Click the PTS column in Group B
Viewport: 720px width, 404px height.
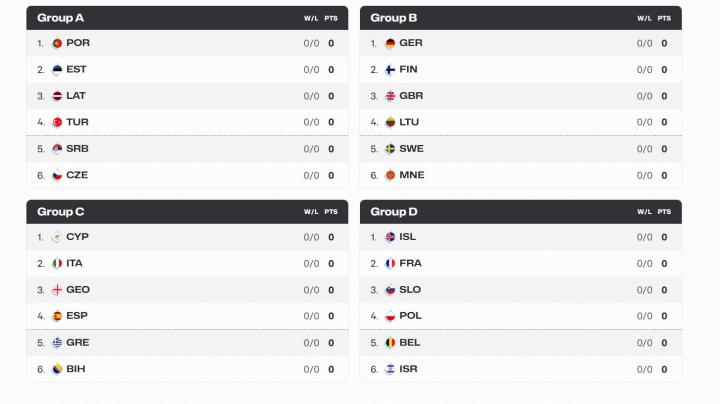pos(664,18)
